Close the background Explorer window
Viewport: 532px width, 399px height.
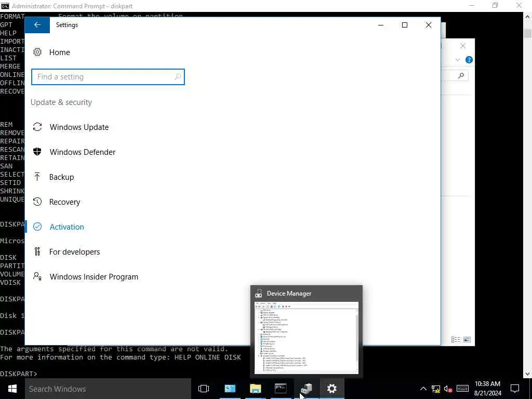point(463,46)
